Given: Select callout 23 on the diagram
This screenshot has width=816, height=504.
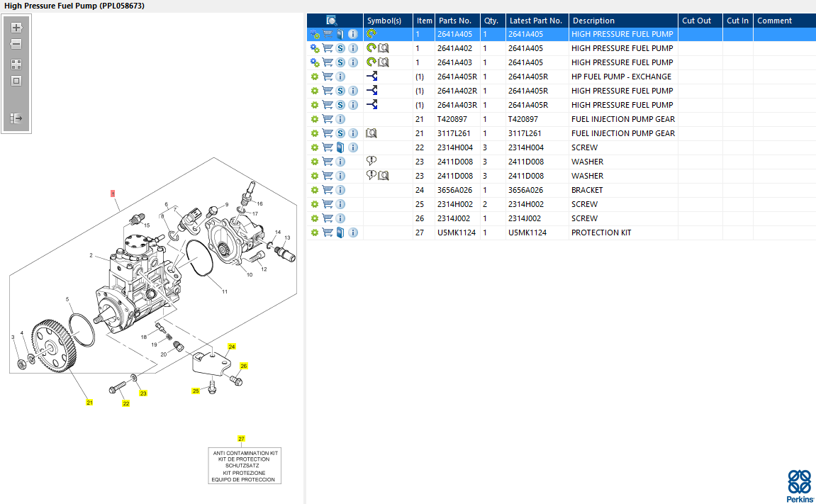Looking at the screenshot, I should (x=143, y=393).
